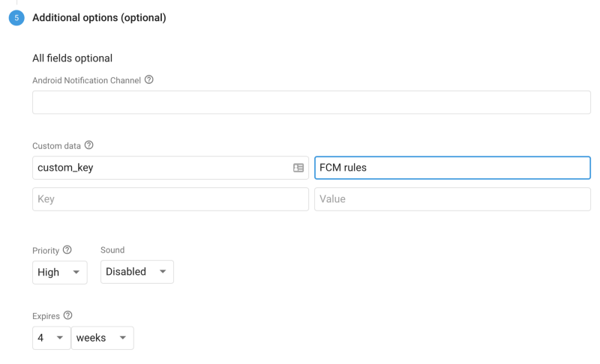Image resolution: width=600 pixels, height=364 pixels.
Task: Click the All fields optional text
Action: [x=72, y=58]
